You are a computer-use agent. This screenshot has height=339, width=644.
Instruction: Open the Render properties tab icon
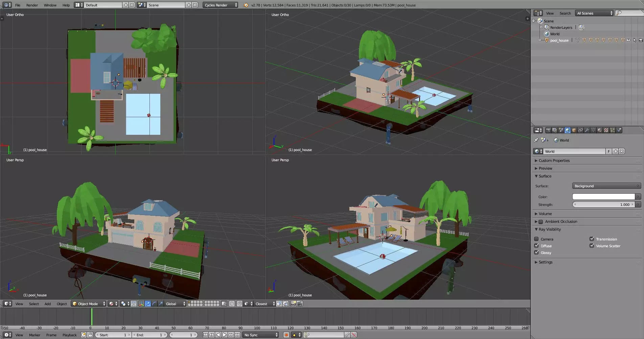coord(548,130)
